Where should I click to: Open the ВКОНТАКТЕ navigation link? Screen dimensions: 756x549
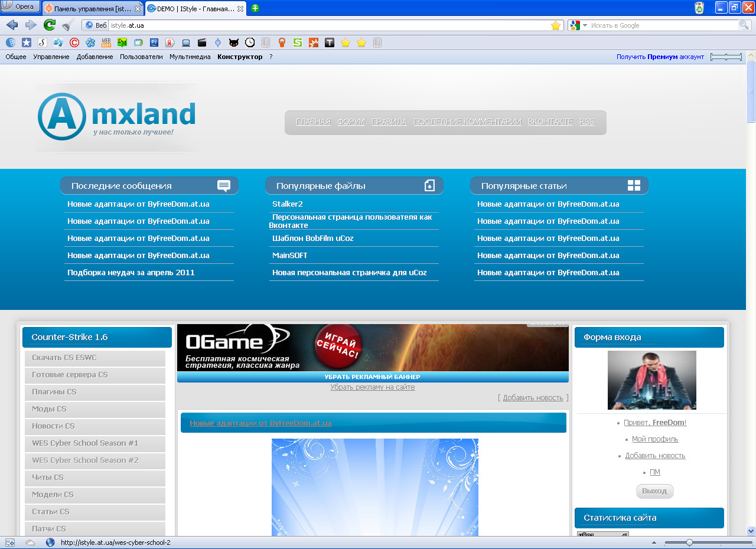pyautogui.click(x=550, y=122)
